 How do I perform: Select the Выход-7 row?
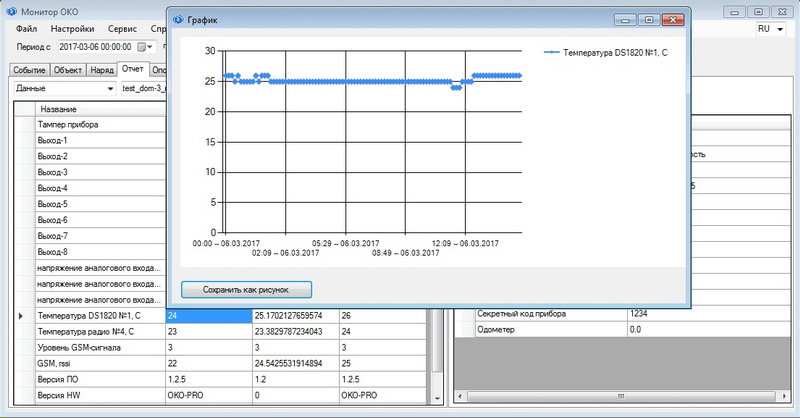tap(100, 236)
